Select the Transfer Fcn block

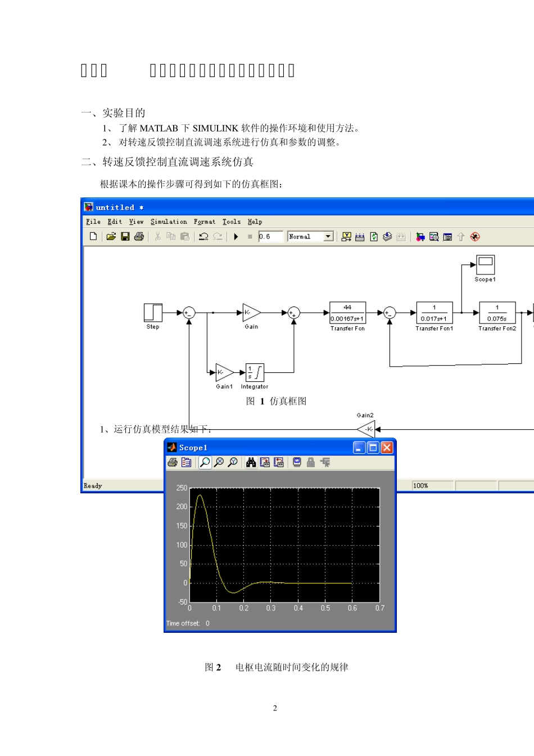pyautogui.click(x=347, y=313)
